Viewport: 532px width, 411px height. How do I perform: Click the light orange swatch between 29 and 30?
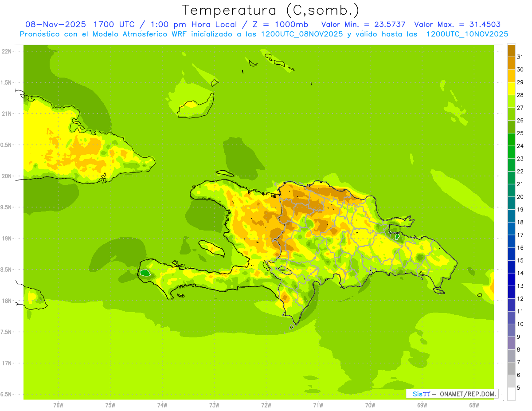click(511, 76)
